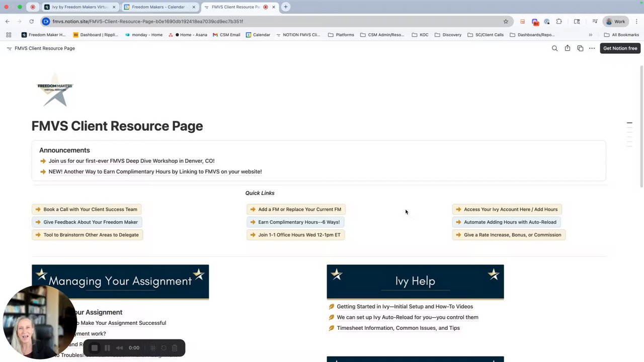
Task: Stop the screen recording
Action: point(95,348)
